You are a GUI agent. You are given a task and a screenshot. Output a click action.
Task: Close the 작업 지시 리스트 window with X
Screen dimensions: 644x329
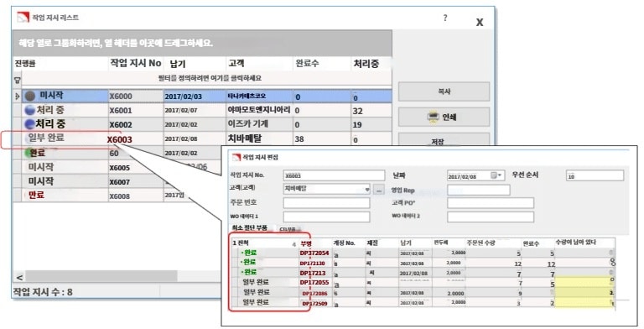pyautogui.click(x=480, y=22)
